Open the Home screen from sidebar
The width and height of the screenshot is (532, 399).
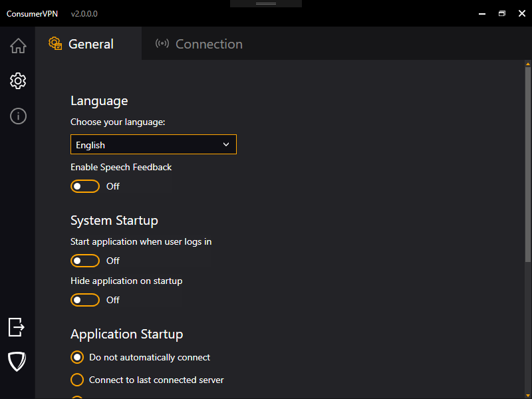point(18,46)
